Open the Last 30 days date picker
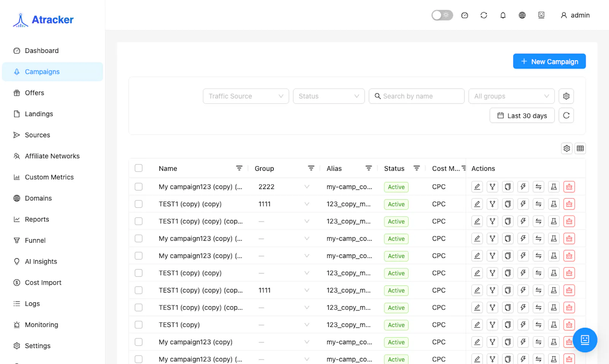This screenshot has width=609, height=364. 522,116
